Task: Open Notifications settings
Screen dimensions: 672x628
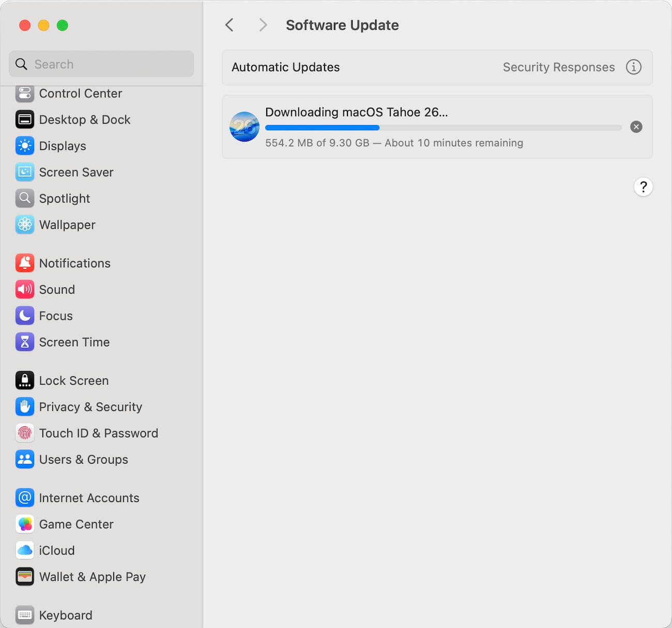Action: click(74, 263)
